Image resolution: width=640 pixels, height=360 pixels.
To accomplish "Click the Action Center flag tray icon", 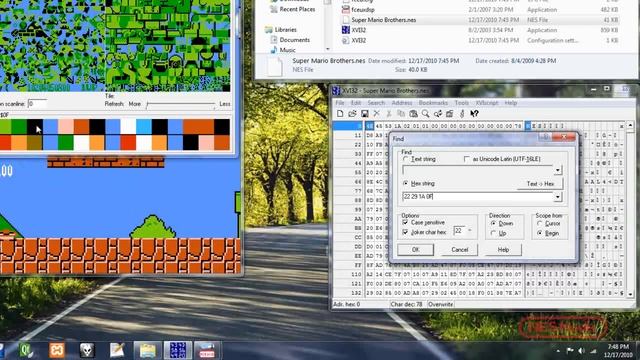I will (570, 351).
